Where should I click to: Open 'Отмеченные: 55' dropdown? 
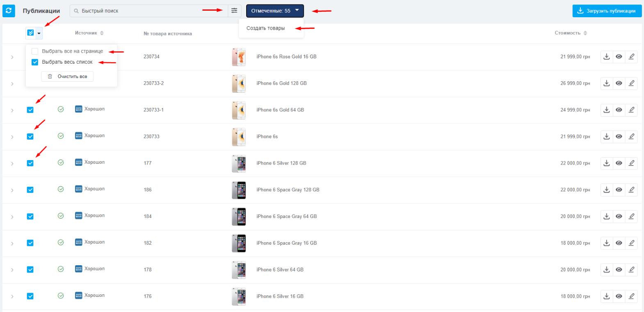click(x=275, y=11)
